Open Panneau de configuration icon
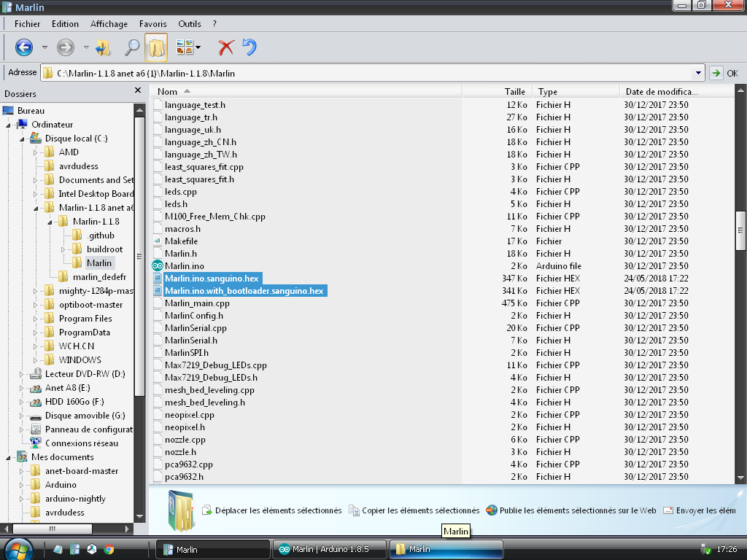747x560 pixels. pos(36,429)
